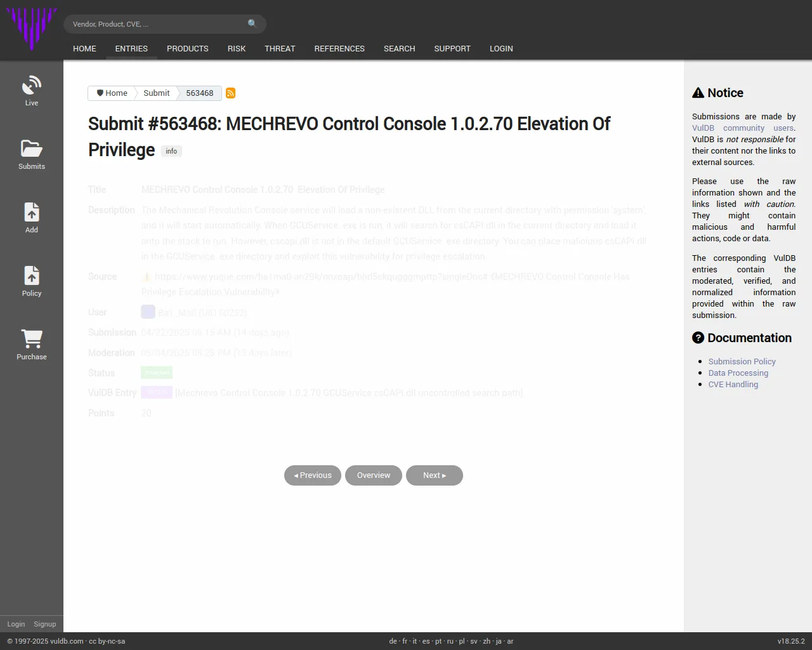Switch language to pl
Viewport: 812px width, 650px height.
(462, 641)
